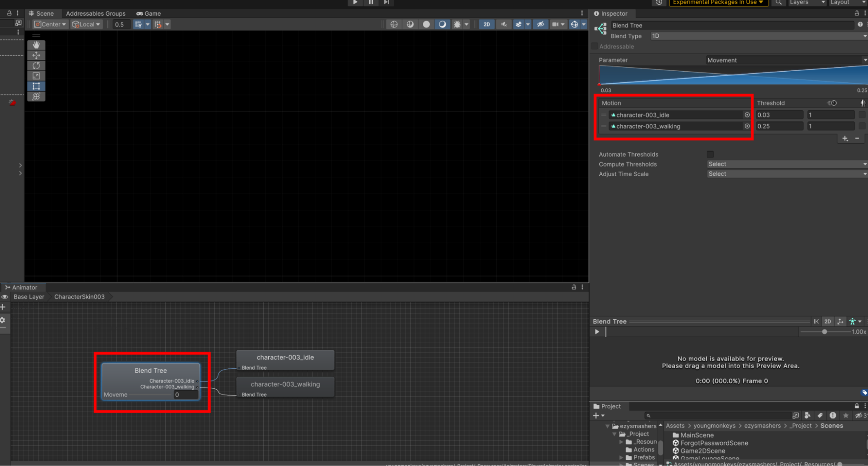Pick motion object for character-003_walking
The width and height of the screenshot is (868, 466).
747,126
